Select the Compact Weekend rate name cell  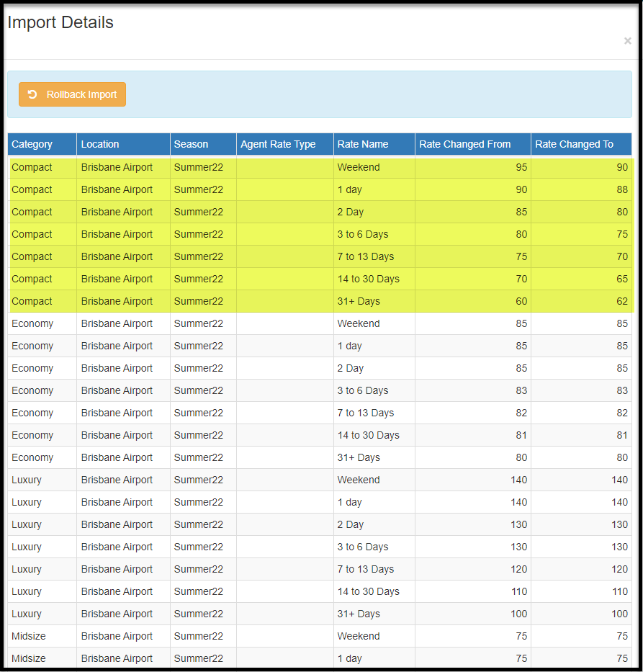tap(374, 167)
